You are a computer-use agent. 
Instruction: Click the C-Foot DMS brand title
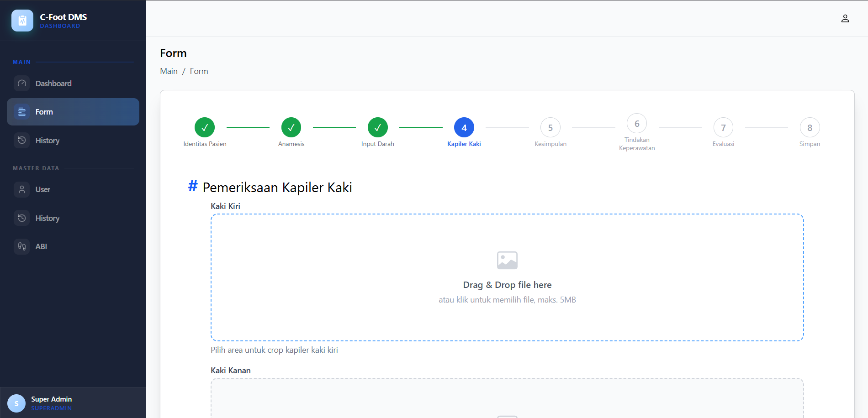[x=64, y=17]
